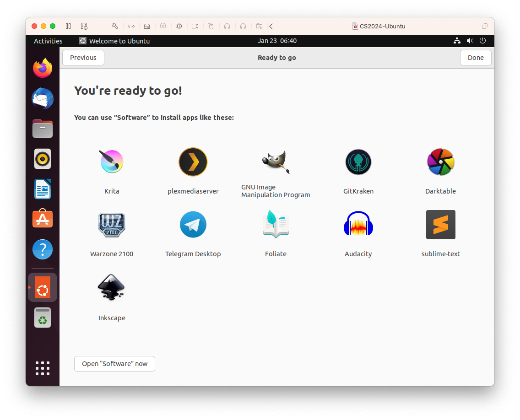Go back with the Previous button

coord(83,58)
